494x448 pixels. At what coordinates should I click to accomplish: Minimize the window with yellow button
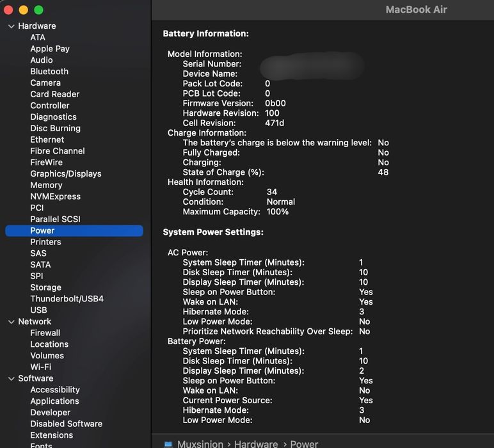(x=23, y=10)
